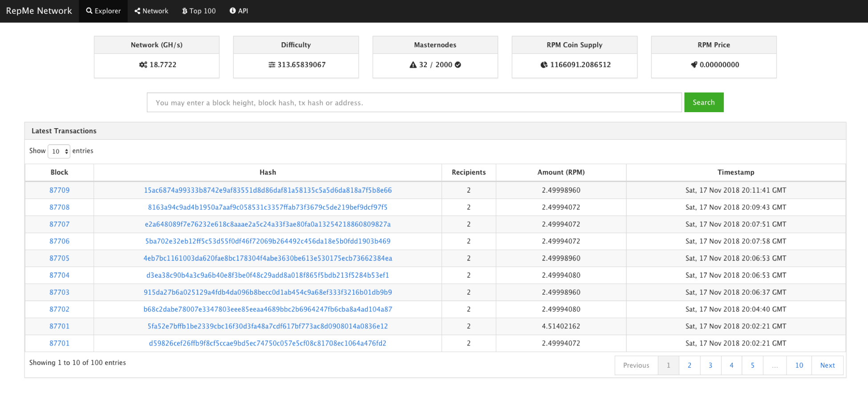
Task: Click the Recipients column header
Action: point(469,173)
